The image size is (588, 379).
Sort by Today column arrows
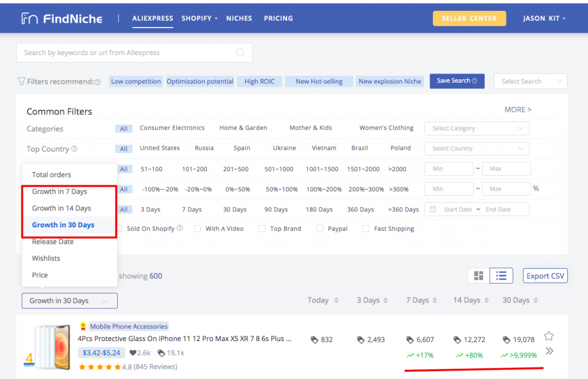[336, 300]
